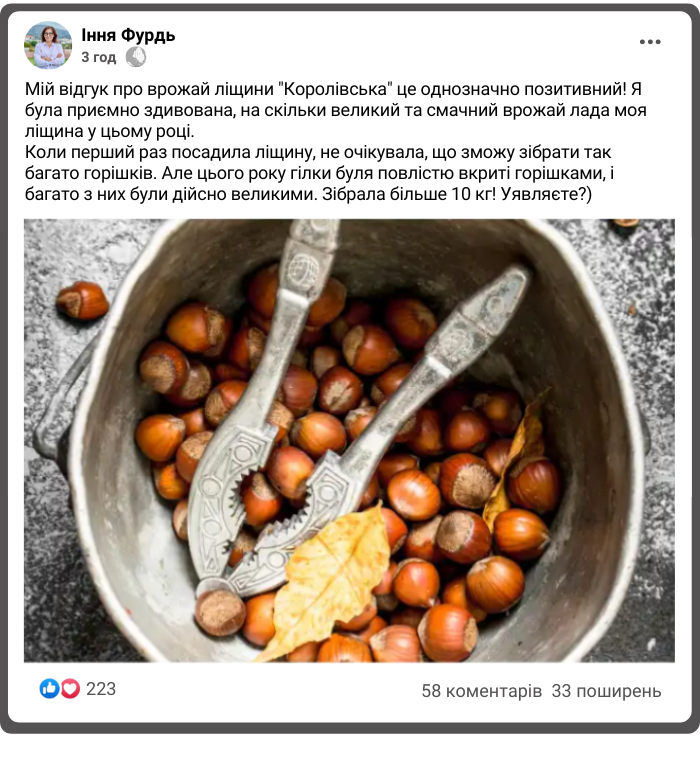View the 223 reactions list
Screen dimensions: 700x768
click(x=101, y=689)
